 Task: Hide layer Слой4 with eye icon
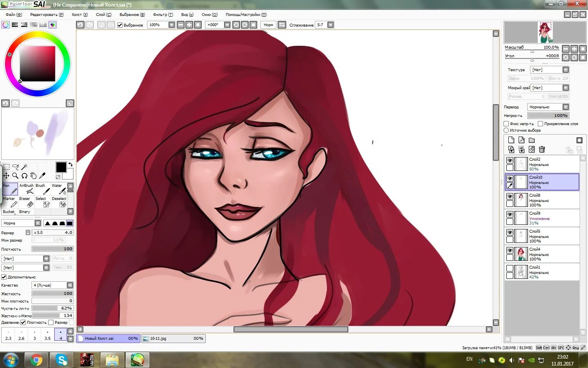[510, 251]
